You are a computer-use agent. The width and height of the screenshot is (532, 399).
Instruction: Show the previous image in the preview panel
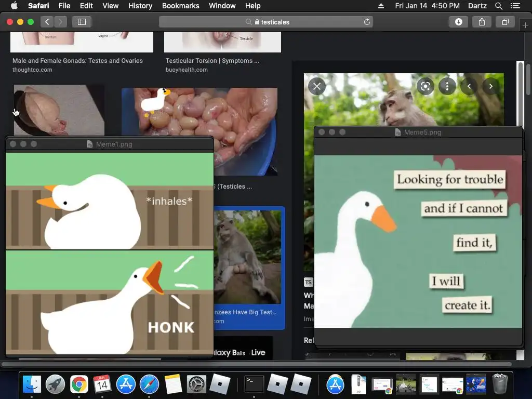(469, 86)
